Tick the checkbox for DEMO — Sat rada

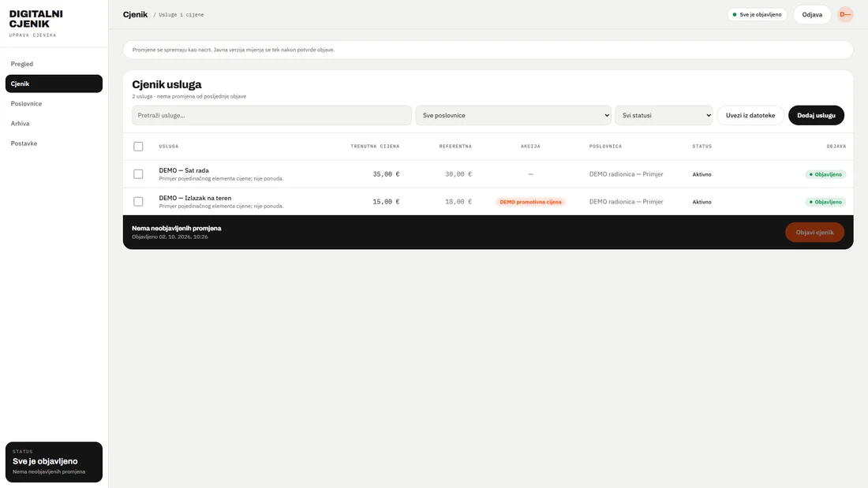138,174
